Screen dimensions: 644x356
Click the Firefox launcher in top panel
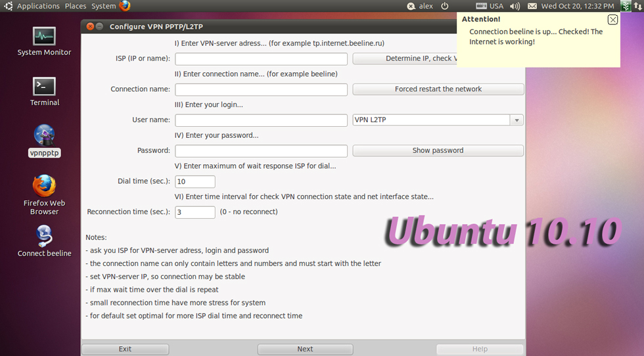click(x=125, y=6)
